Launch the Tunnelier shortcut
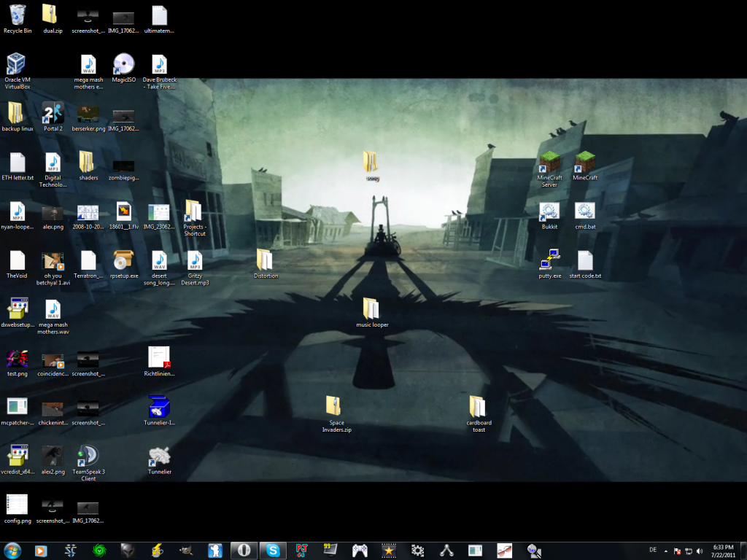Viewport: 747px width, 560px height. (x=159, y=461)
